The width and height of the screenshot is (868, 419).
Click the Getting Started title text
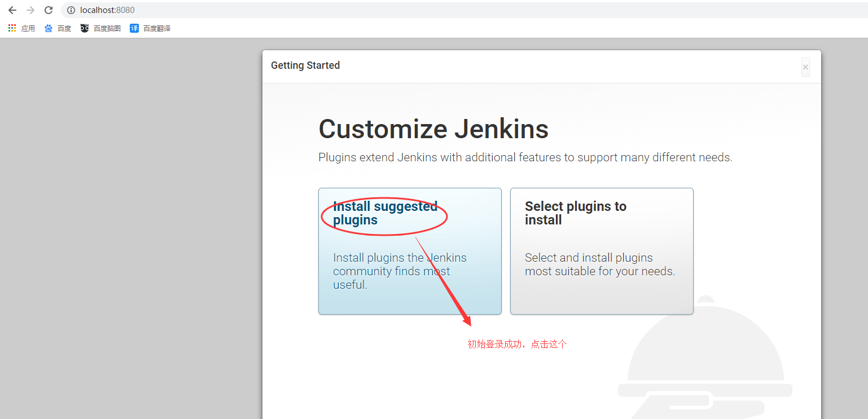[305, 65]
